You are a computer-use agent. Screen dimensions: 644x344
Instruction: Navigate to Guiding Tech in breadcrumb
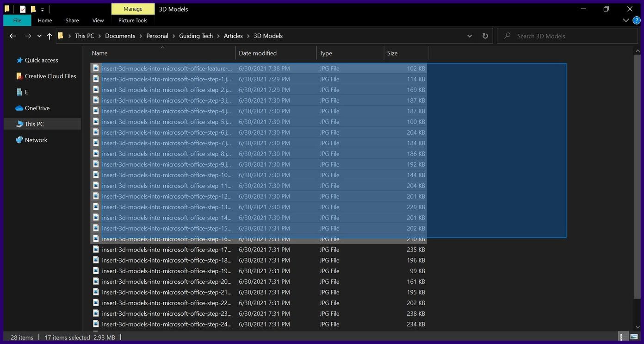pos(196,36)
